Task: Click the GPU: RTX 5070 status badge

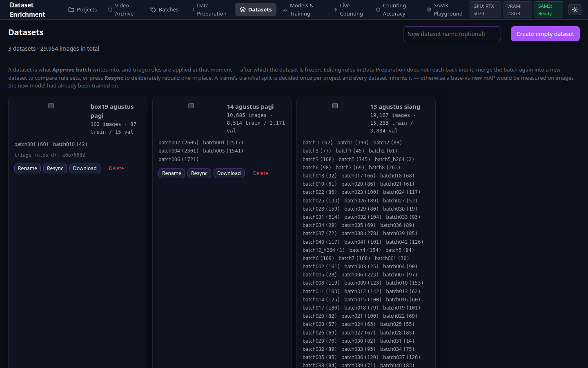Action: (x=485, y=10)
